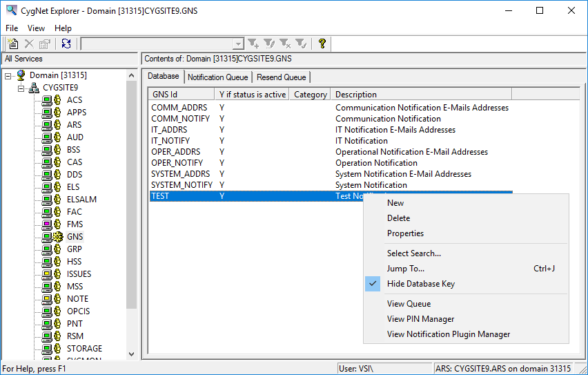Click the New item toolbar icon
Screen dimensions: 588x375
pyautogui.click(x=13, y=44)
